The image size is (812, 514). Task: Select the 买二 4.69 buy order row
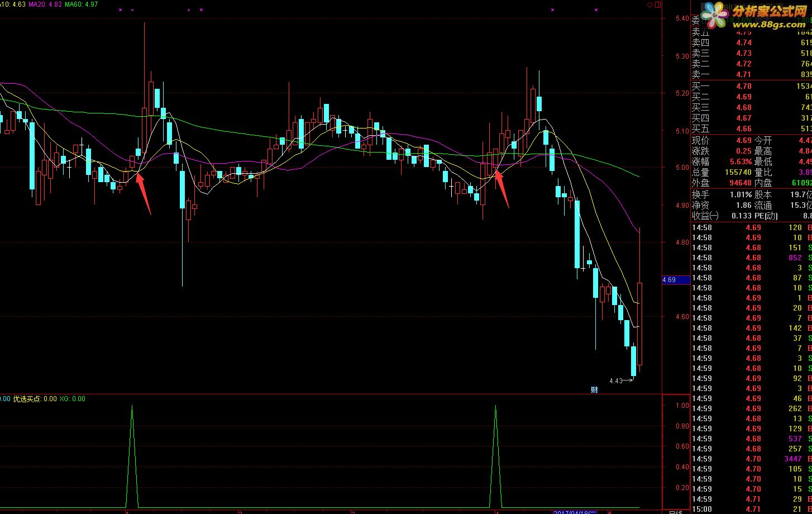pyautogui.click(x=752, y=97)
